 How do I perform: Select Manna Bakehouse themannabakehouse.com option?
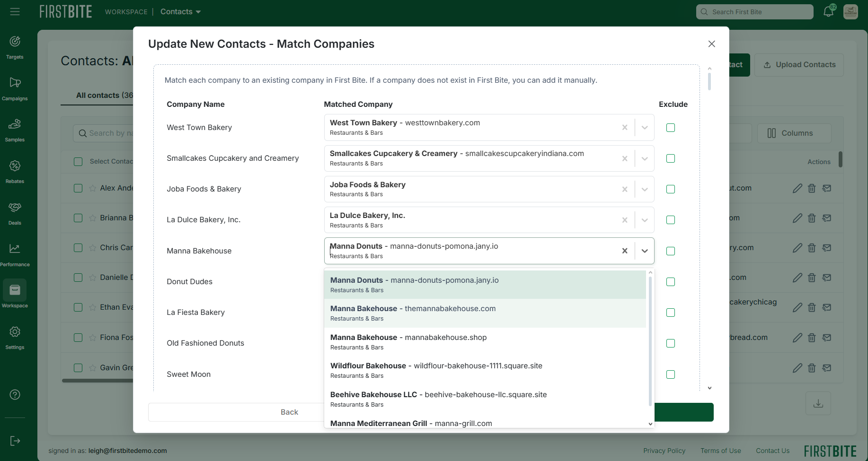pyautogui.click(x=485, y=313)
